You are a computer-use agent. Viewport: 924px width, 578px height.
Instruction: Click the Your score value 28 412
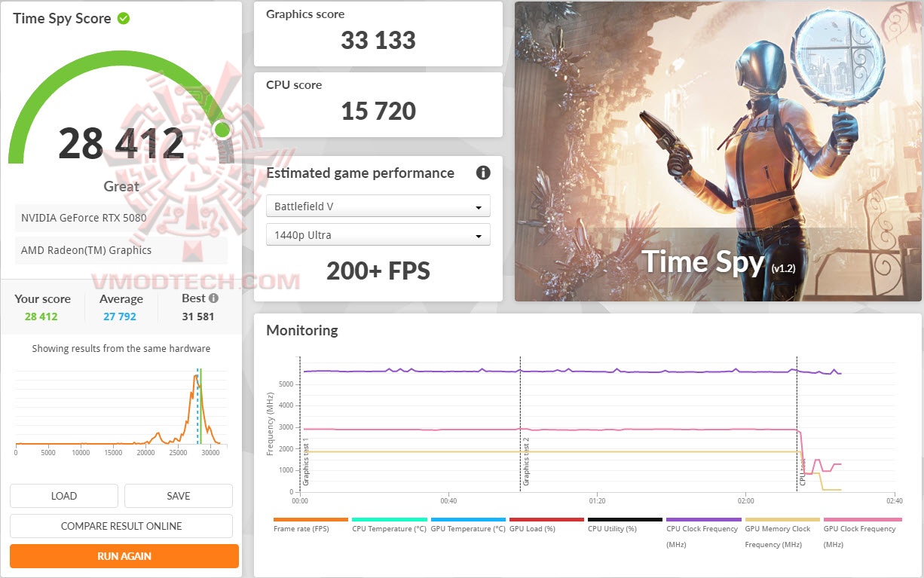[41, 317]
